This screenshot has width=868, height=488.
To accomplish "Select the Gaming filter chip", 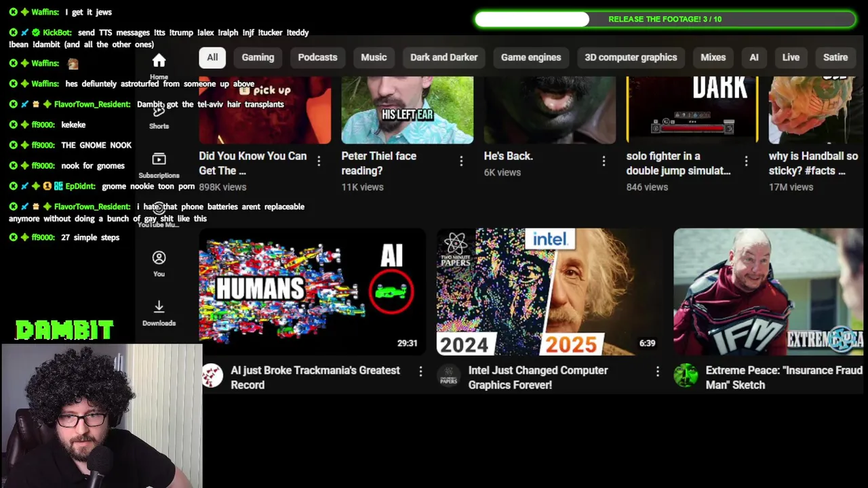I will coord(258,58).
